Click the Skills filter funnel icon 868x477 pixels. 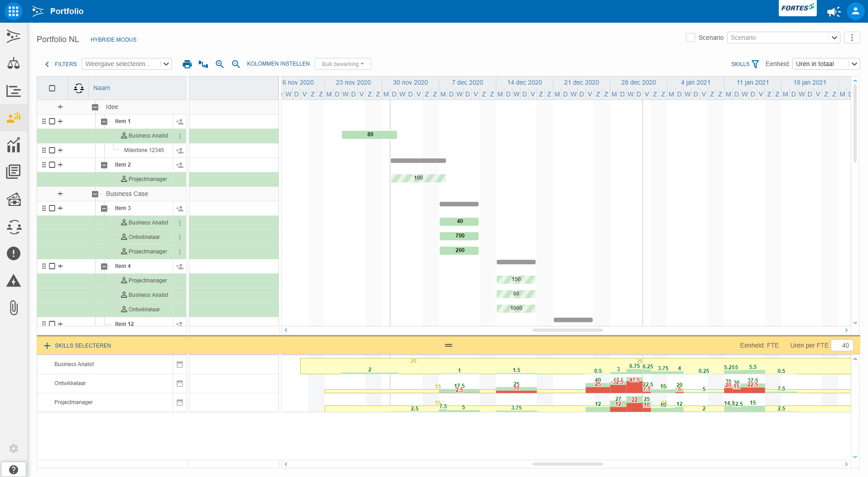point(755,64)
